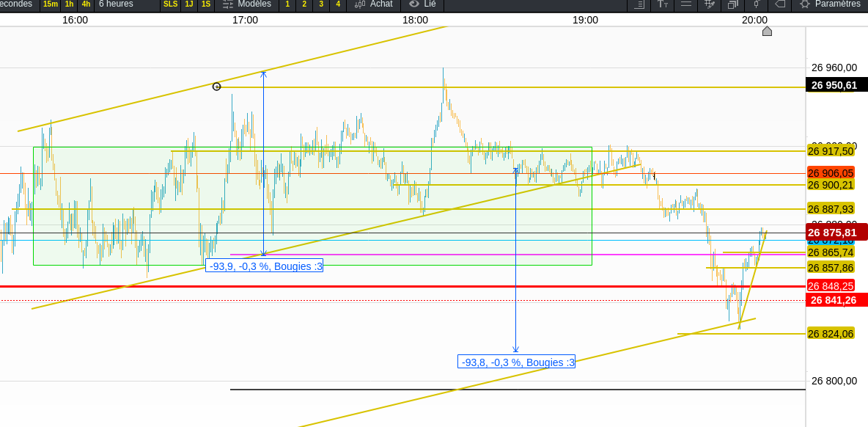
Task: Open the stacked windows duplicate icon
Action: pos(733,4)
